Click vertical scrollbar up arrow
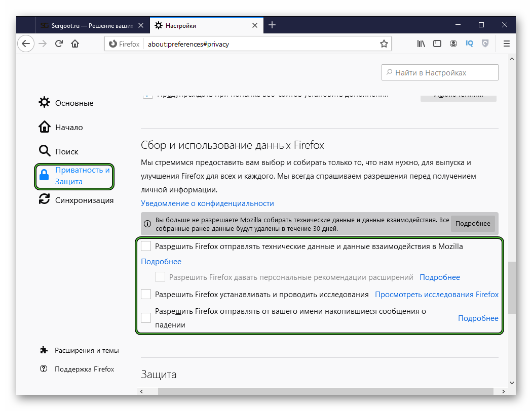532x411 pixels. [512, 59]
